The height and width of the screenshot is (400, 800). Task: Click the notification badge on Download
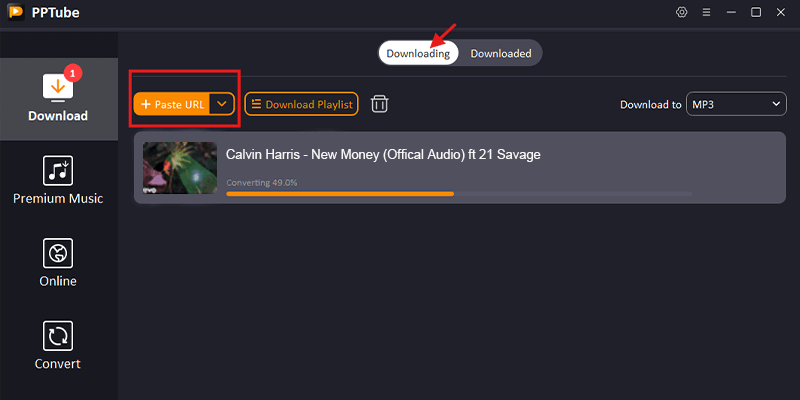click(x=72, y=73)
